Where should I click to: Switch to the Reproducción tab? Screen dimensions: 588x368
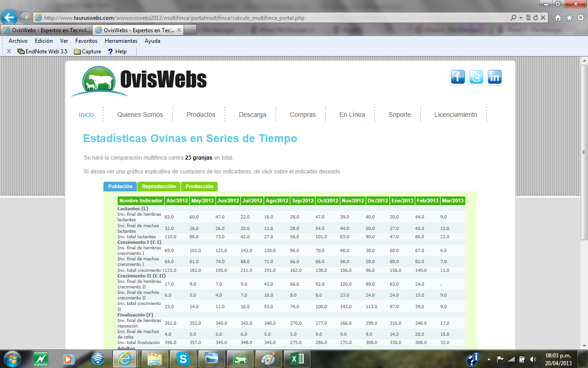(x=158, y=186)
